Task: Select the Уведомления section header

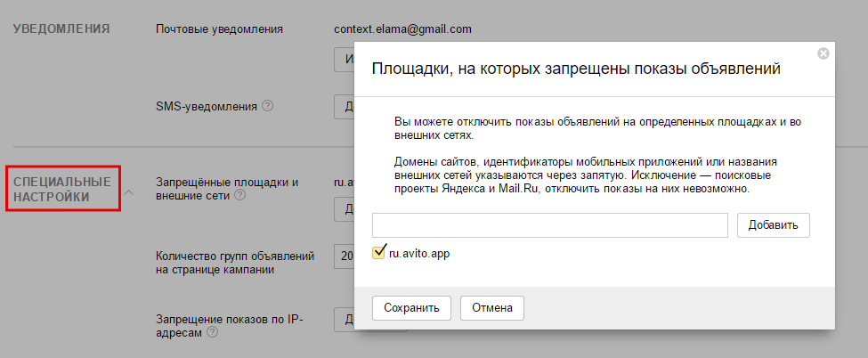Action: click(61, 28)
